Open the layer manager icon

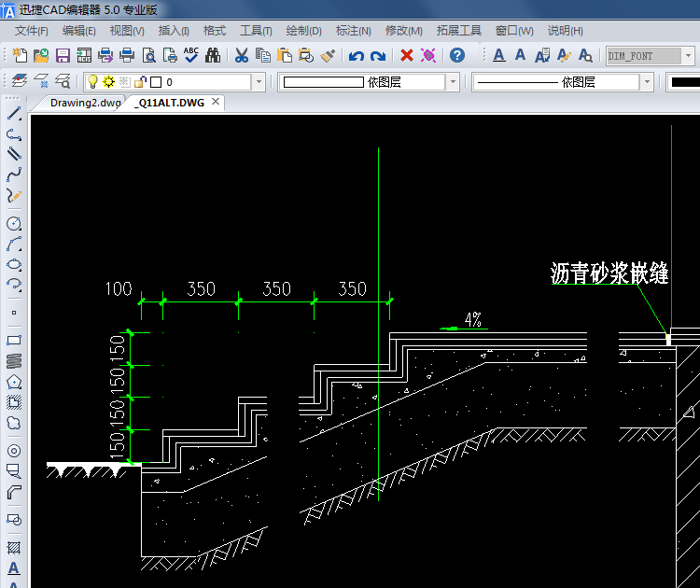tap(20, 81)
